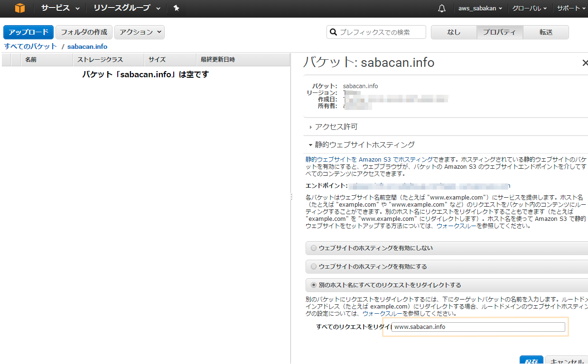Click the panel splitter handle
588x364 pixels.
click(291, 197)
